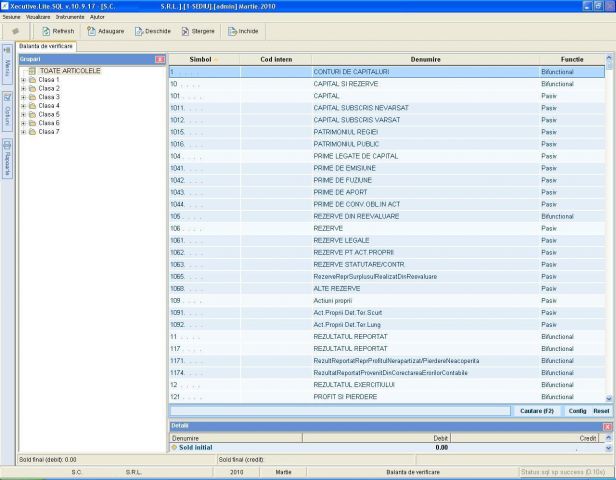Select row REZERVE DIN REEVALUARE
This screenshot has width=616, height=480.
coord(387,216)
